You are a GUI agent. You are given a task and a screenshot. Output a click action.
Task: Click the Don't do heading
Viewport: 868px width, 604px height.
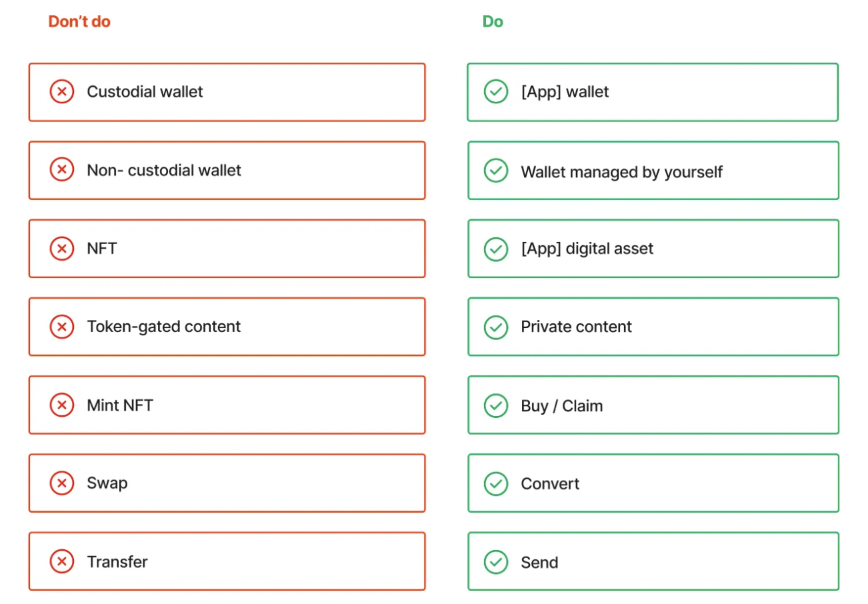pos(79,22)
